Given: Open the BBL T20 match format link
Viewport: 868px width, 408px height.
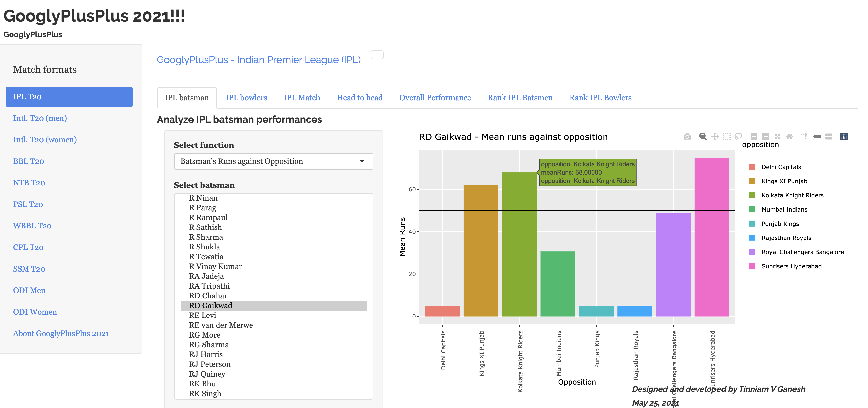Looking at the screenshot, I should click(29, 161).
